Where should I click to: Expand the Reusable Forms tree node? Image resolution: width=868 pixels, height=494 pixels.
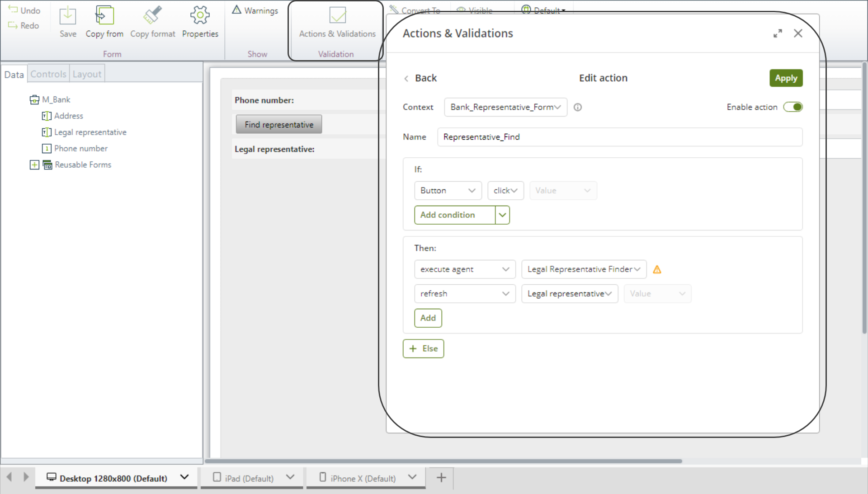click(x=34, y=165)
